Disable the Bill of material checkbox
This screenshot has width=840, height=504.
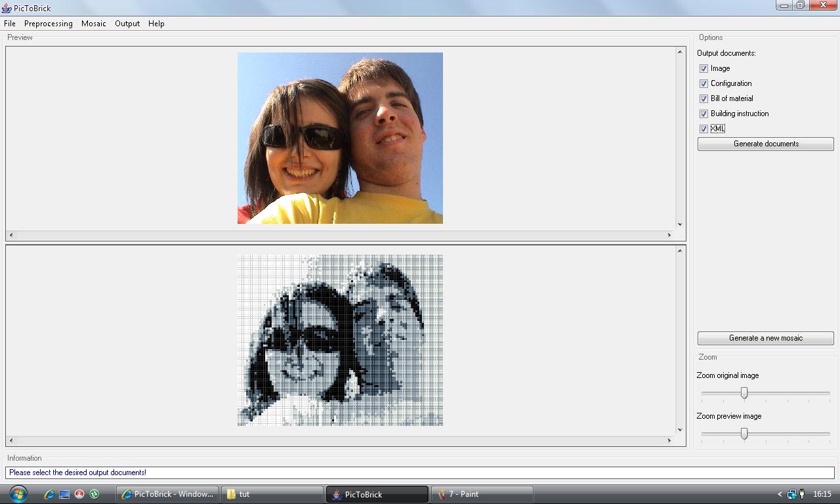(x=703, y=98)
